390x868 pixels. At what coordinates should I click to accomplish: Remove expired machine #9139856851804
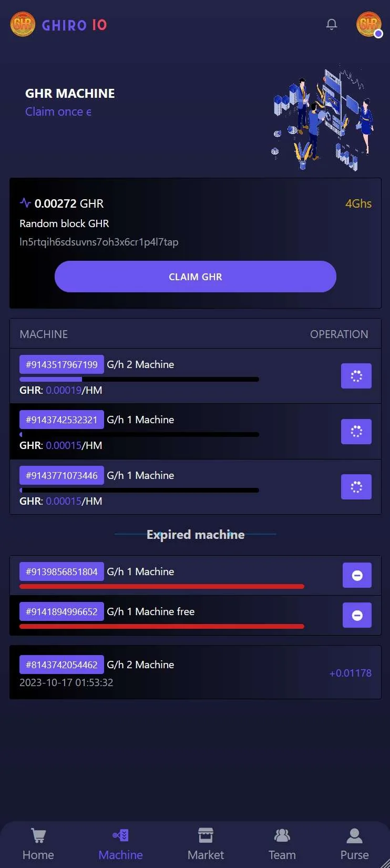point(357,575)
